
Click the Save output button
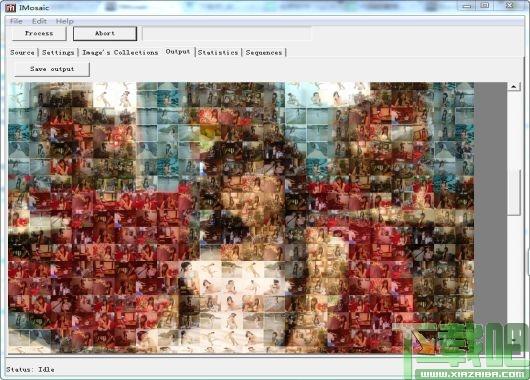point(52,69)
